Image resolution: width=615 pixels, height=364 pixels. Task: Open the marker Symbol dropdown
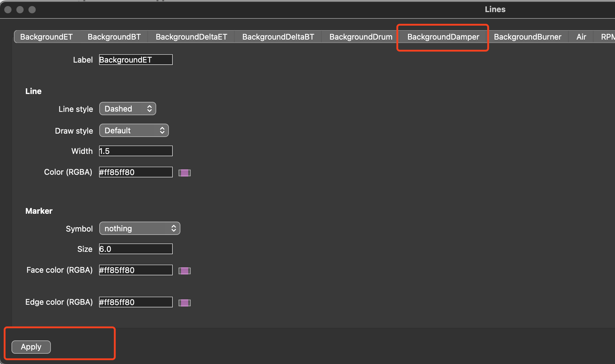140,229
